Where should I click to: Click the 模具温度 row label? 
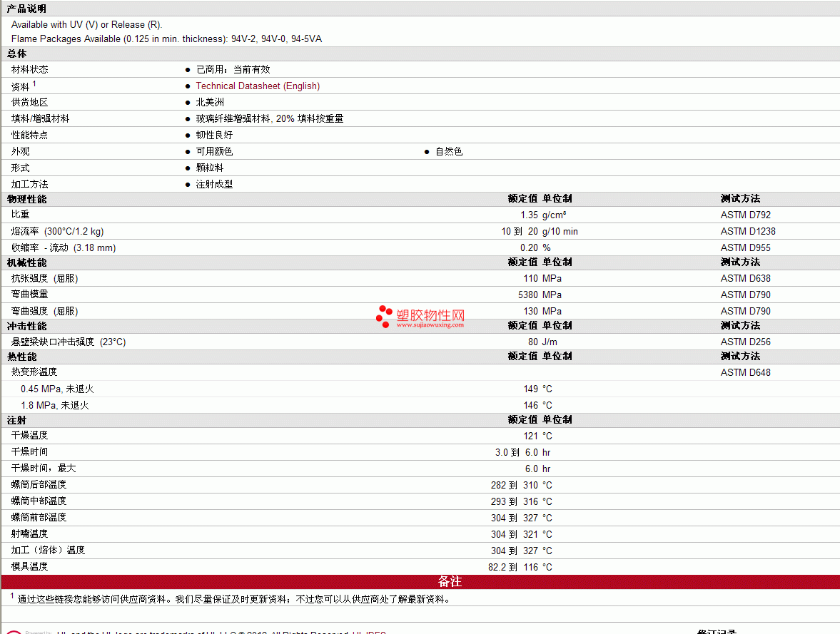[29, 566]
